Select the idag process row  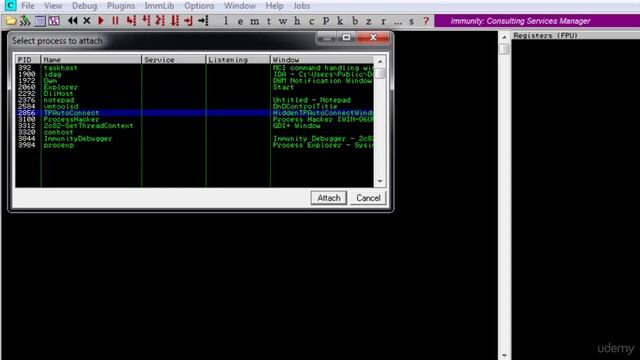(194, 74)
